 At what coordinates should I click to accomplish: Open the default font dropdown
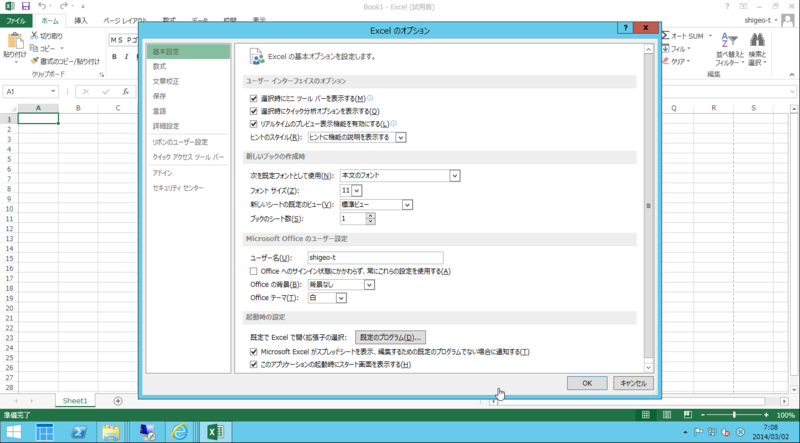click(x=455, y=176)
